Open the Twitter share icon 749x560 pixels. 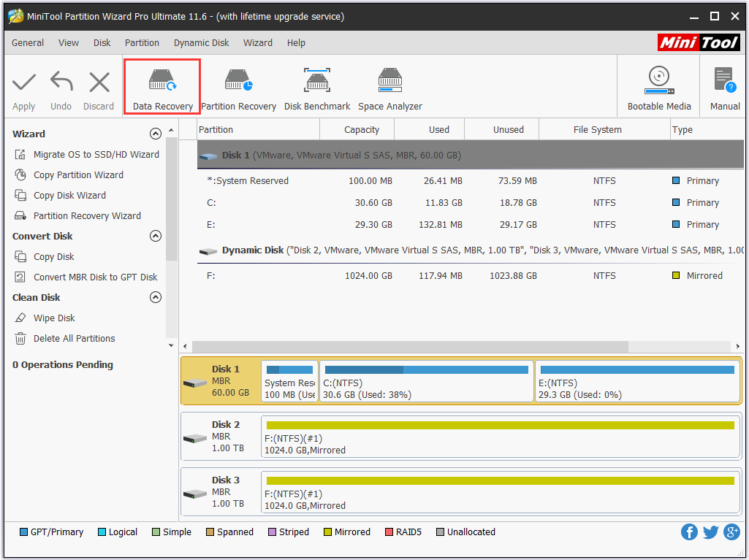[710, 532]
